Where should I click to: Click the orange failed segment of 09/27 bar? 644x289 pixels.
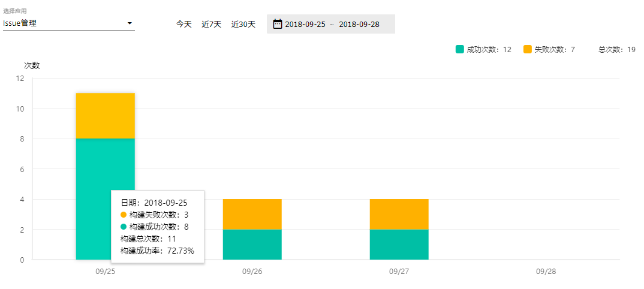(399, 214)
